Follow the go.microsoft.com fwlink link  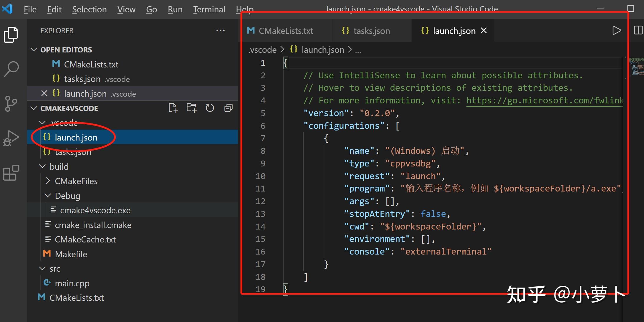click(x=544, y=100)
